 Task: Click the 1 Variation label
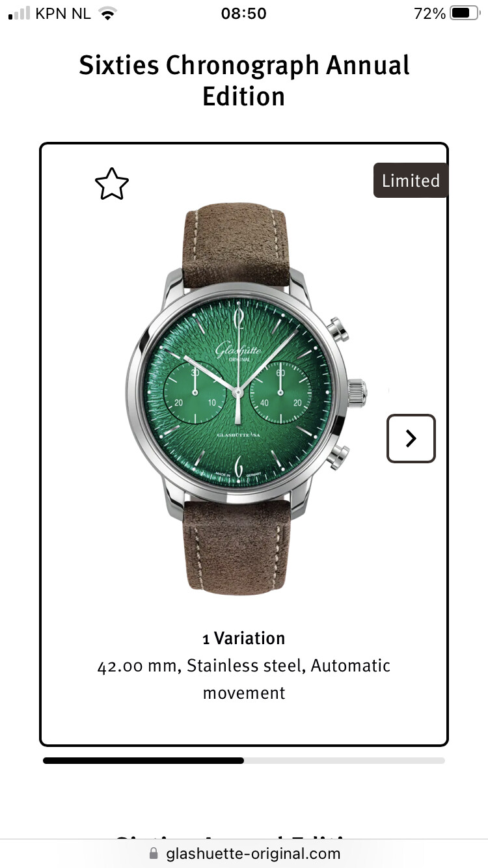point(244,638)
